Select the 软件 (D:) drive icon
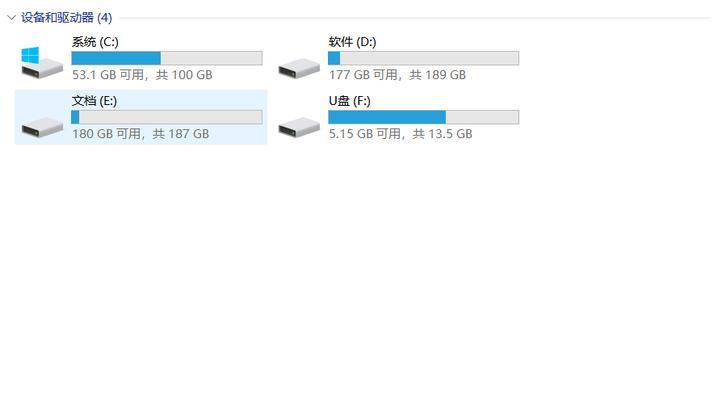 [x=299, y=68]
